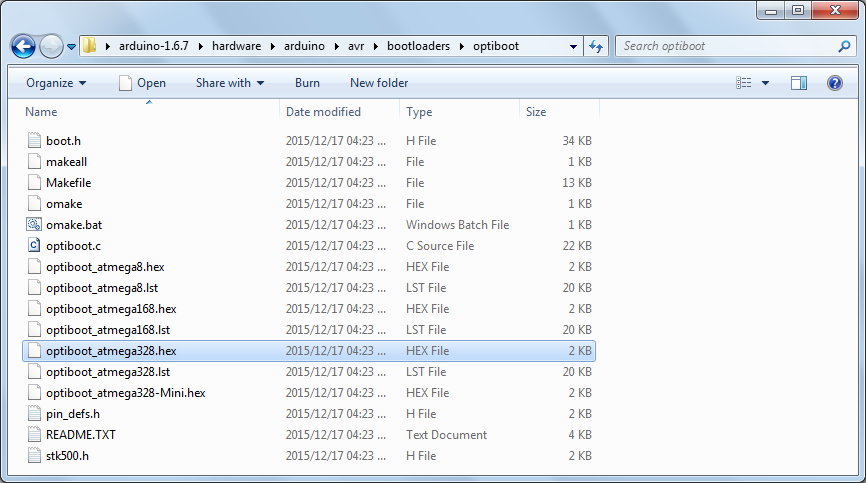Open the Organize dropdown menu
The height and width of the screenshot is (483, 866).
click(x=56, y=83)
